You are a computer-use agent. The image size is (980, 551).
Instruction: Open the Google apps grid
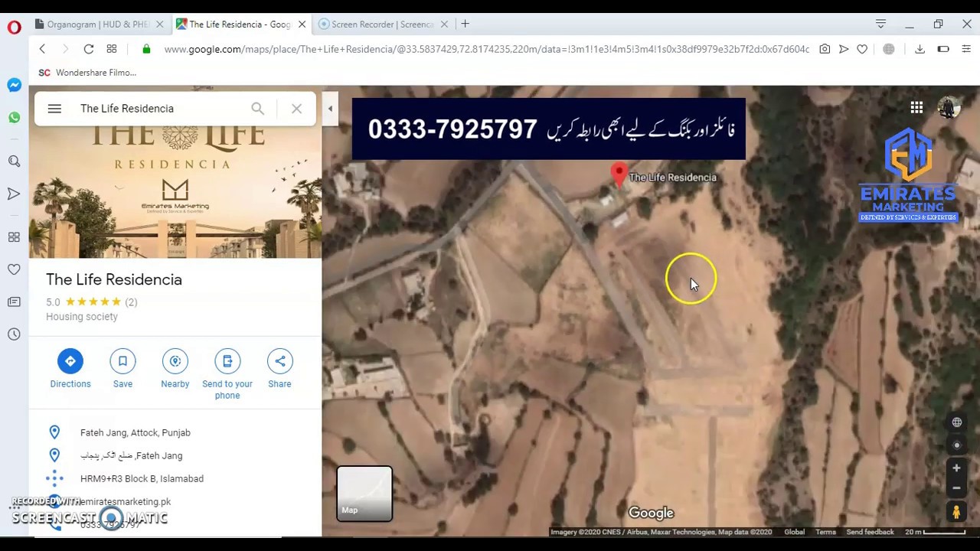pos(916,108)
